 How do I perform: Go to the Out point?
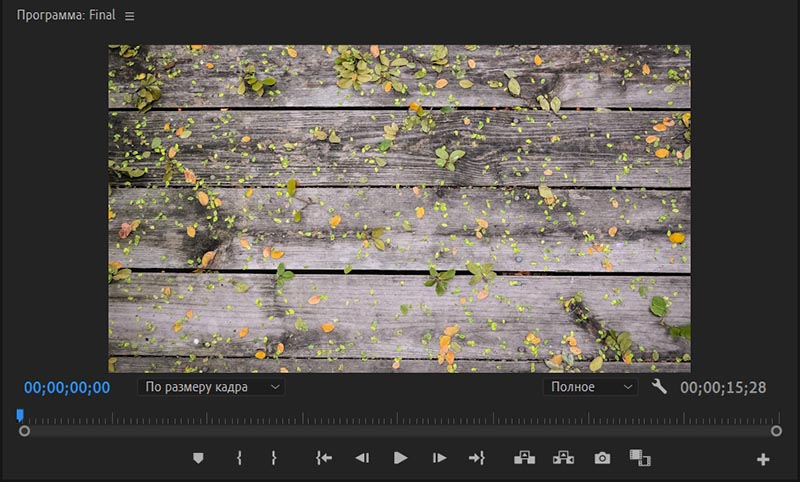point(477,458)
